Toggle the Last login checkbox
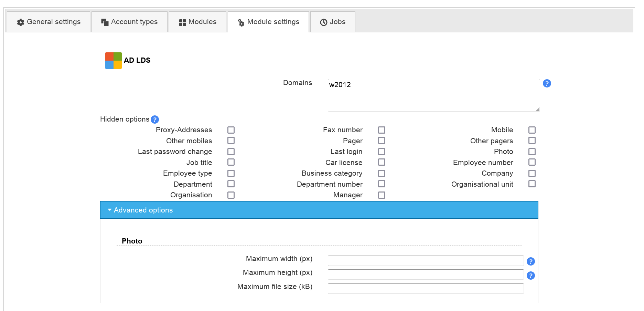 382,152
